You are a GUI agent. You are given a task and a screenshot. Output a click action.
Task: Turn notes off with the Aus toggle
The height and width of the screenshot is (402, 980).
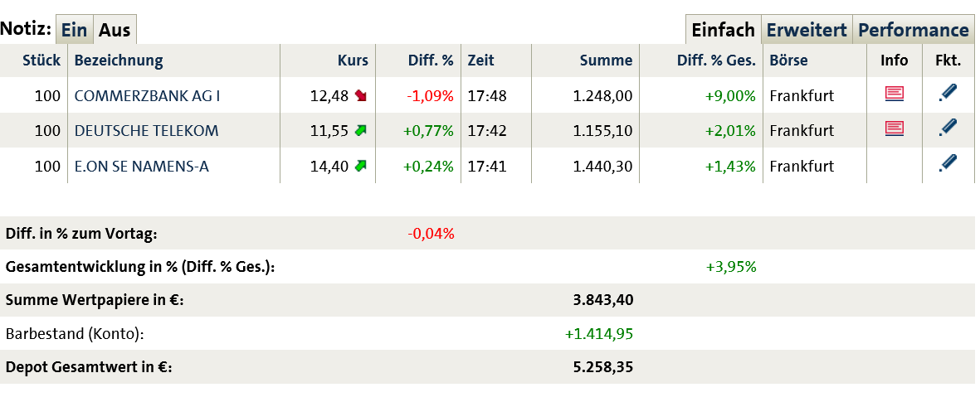[115, 30]
